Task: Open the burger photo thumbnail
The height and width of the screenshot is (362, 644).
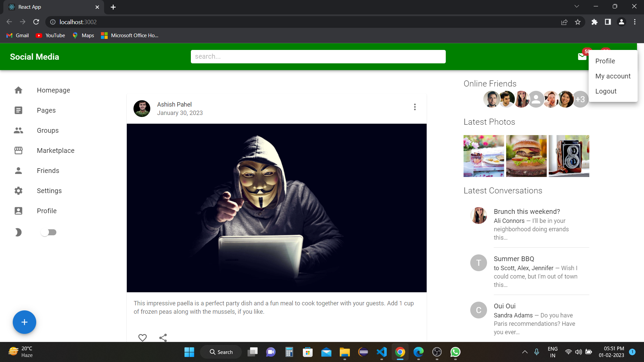Action: click(526, 156)
